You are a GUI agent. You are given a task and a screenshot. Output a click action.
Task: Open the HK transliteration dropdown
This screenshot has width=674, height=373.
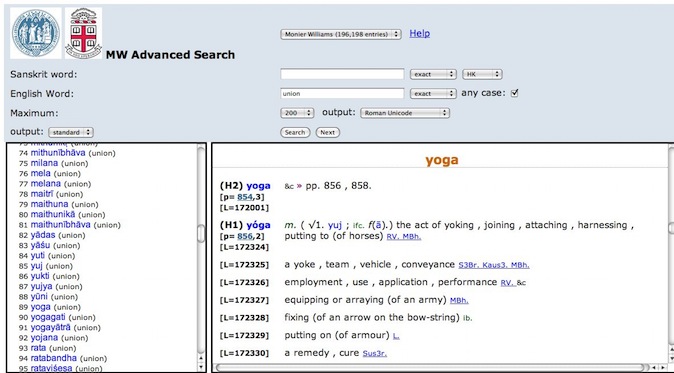pos(482,74)
